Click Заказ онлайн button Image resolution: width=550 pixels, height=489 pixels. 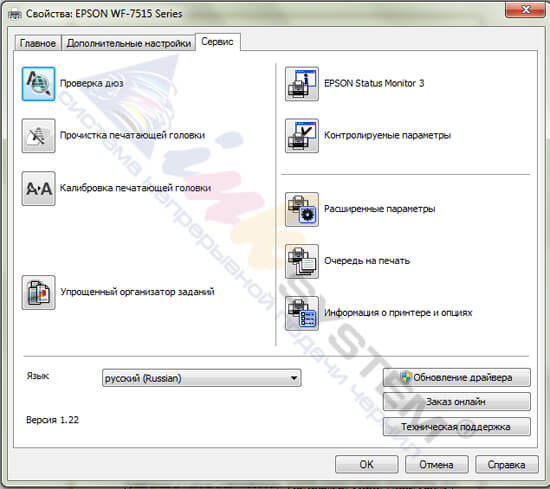(457, 402)
